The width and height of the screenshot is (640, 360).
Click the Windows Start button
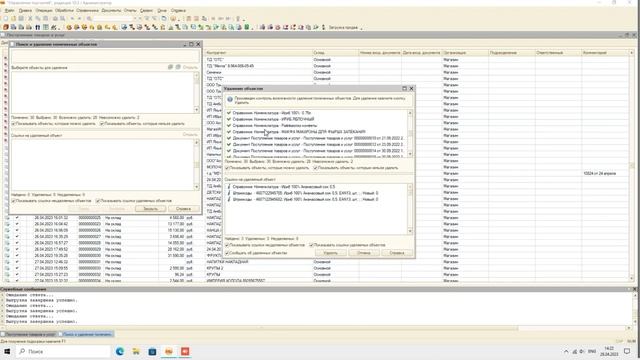pos(7,351)
